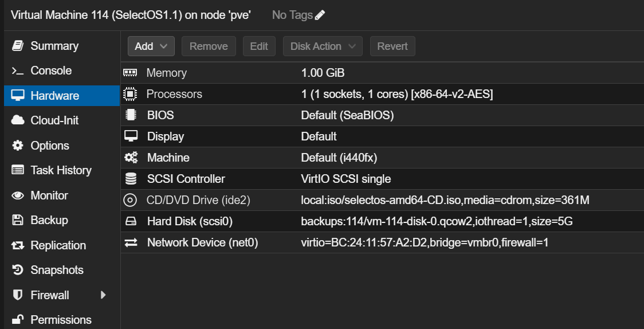The image size is (644, 329).
Task: Click the SCSI Controller database icon
Action: [x=131, y=179]
